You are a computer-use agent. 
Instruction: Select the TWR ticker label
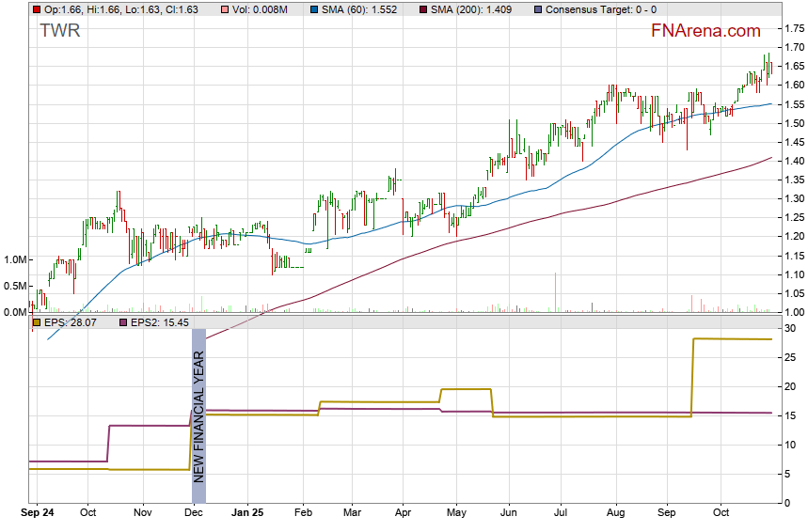coord(59,31)
